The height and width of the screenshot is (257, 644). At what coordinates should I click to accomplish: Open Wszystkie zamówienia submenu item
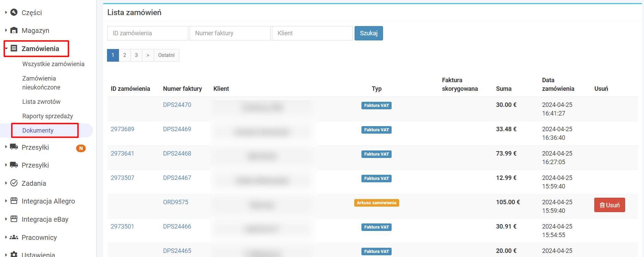click(x=53, y=64)
